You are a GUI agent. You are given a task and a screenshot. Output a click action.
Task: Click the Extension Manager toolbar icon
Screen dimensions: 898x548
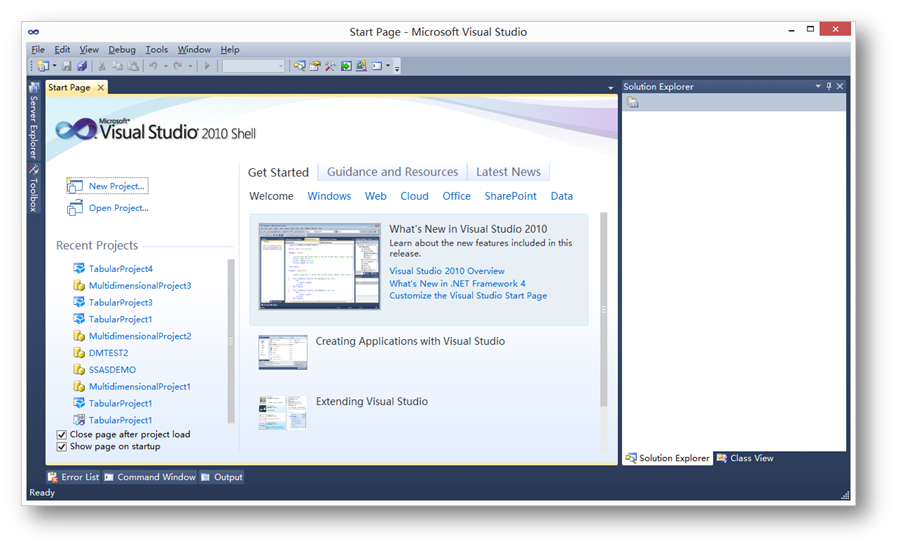(x=361, y=66)
